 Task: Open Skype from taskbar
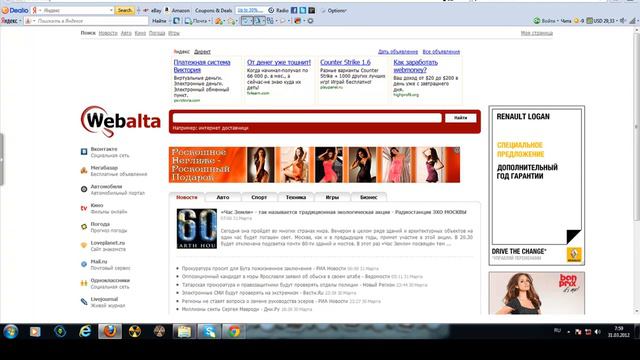pos(209,331)
